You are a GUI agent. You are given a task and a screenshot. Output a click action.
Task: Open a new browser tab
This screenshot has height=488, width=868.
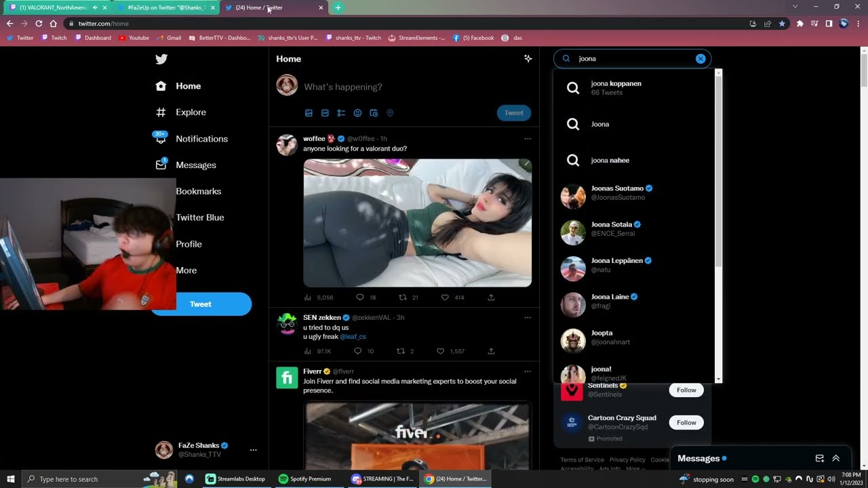pos(338,7)
